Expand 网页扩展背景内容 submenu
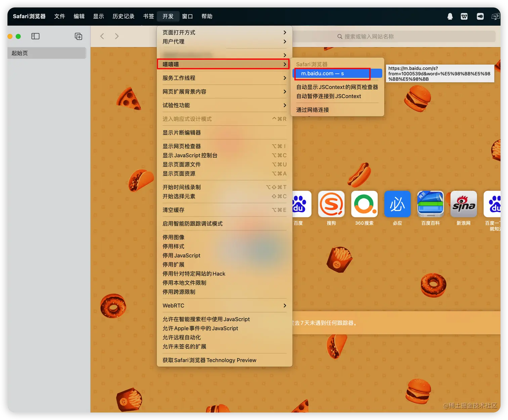Screen dimensions: 508x420 point(224,92)
